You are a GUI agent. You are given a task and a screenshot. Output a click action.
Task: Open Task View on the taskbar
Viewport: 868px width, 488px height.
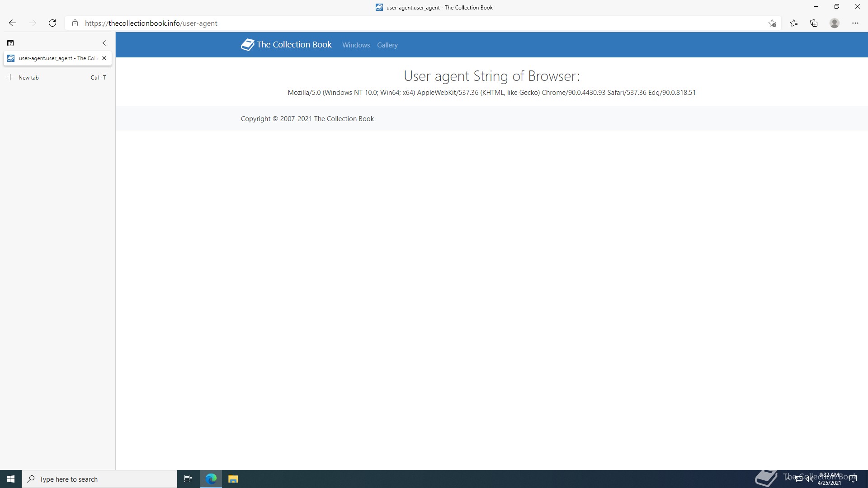(188, 479)
